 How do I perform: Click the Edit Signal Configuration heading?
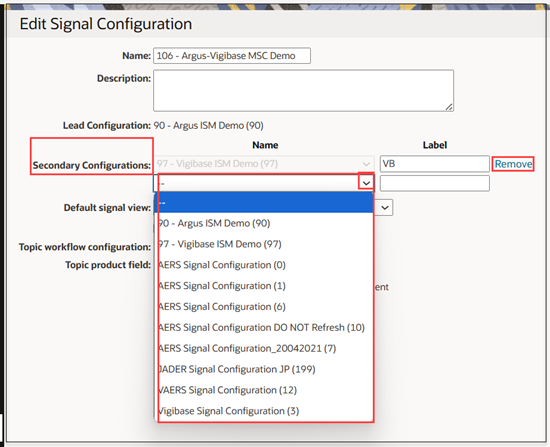click(106, 24)
